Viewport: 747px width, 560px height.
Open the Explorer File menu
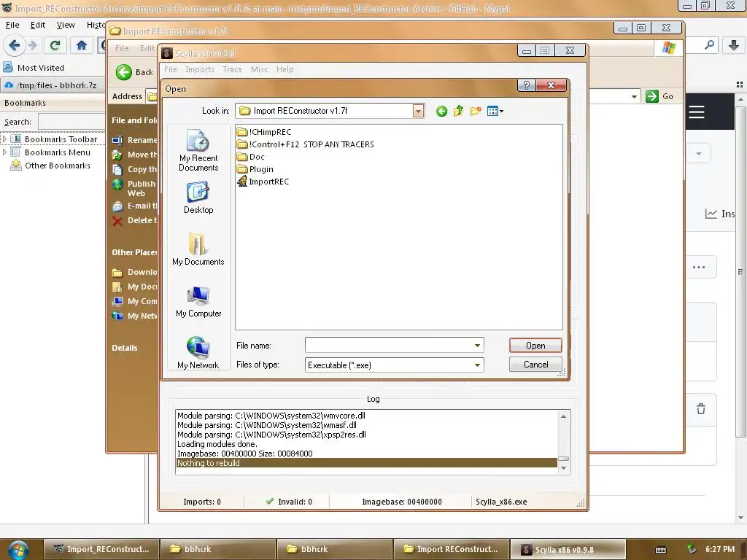122,48
